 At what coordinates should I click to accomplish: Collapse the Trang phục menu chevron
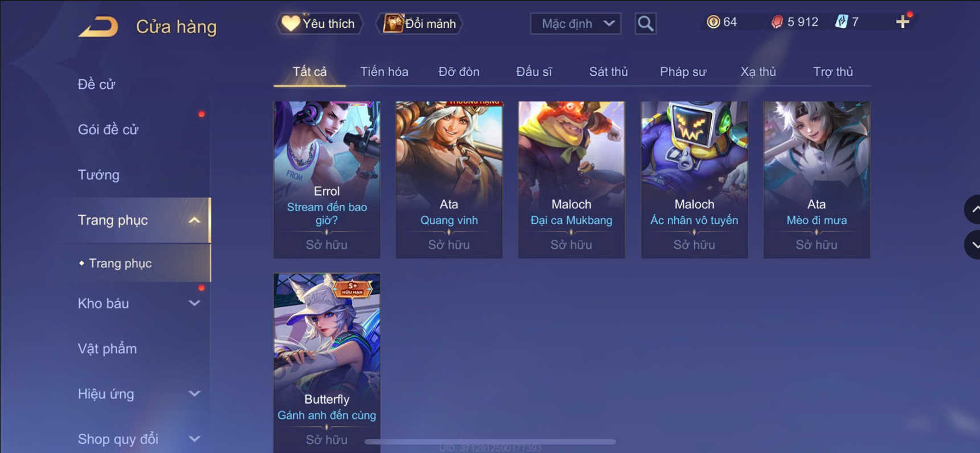pos(194,220)
